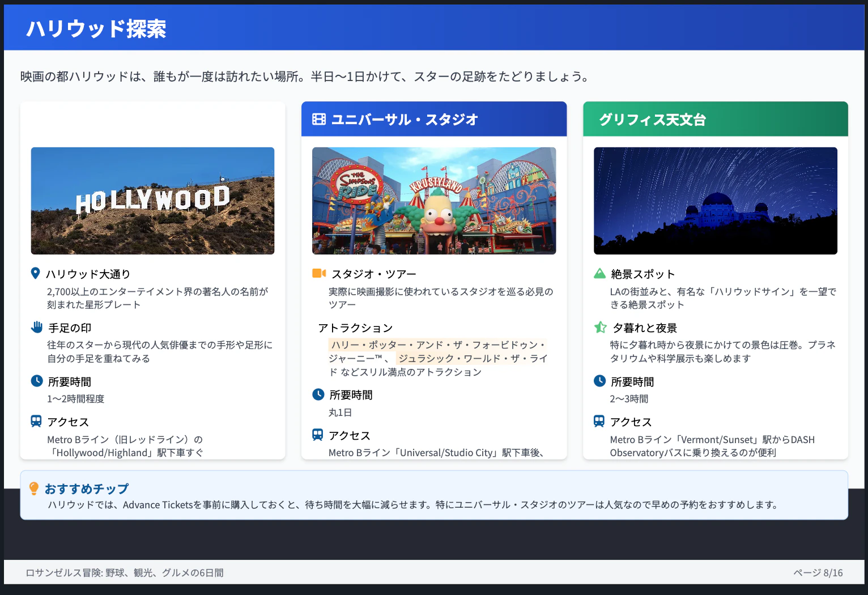The image size is (868, 595).
Task: Click the clock icon above 2〜3時間
Action: (x=599, y=381)
